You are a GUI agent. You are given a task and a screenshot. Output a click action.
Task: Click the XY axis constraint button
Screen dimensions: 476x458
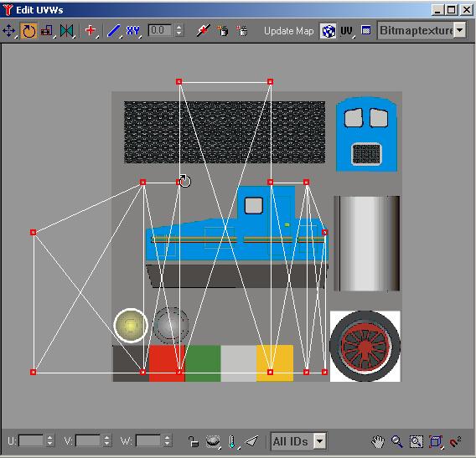point(133,31)
